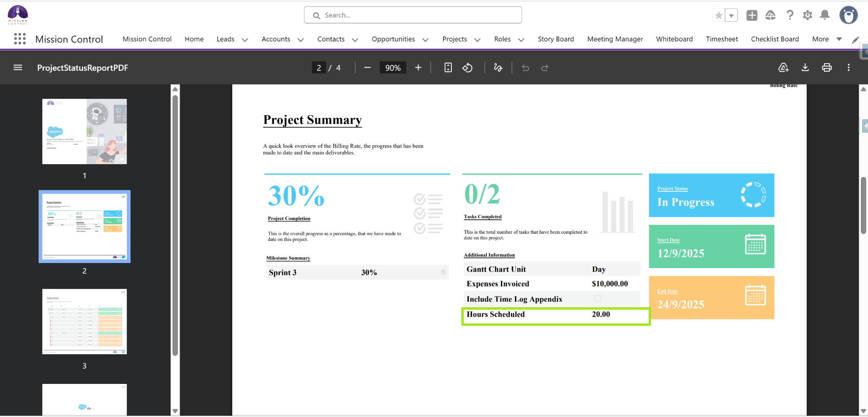The width and height of the screenshot is (868, 417).
Task: Open the More navigation menu
Action: (826, 39)
